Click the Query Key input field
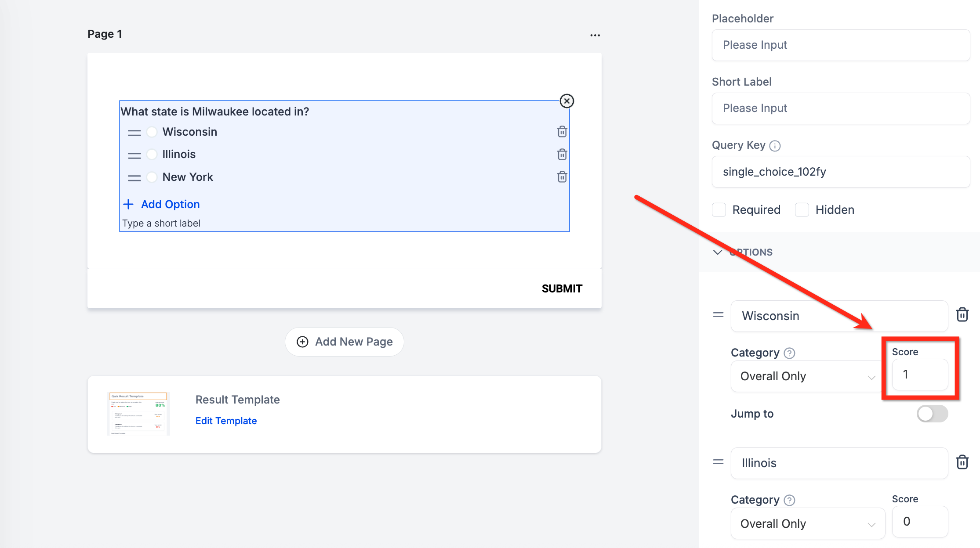The image size is (980, 548). click(840, 172)
